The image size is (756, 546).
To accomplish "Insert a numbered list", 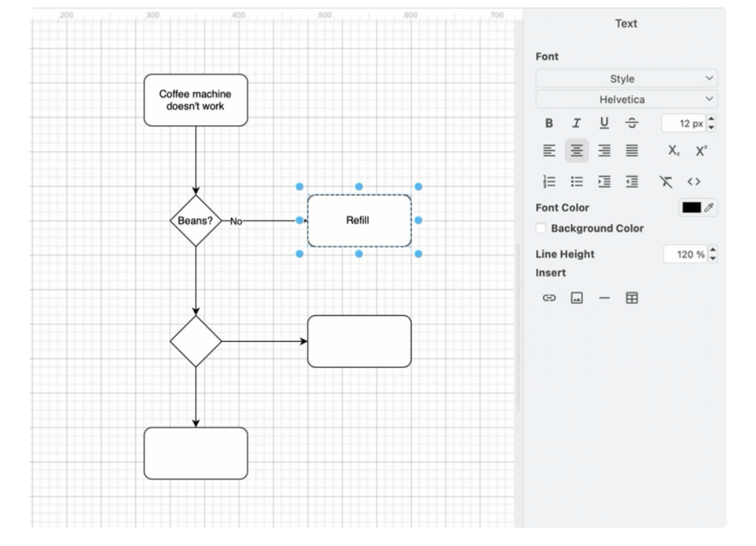I will 549,182.
